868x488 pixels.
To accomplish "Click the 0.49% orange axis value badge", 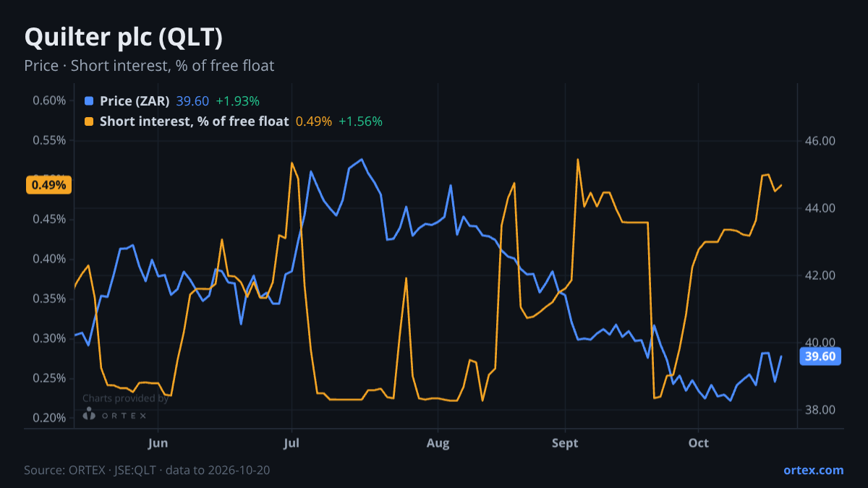I will click(49, 185).
